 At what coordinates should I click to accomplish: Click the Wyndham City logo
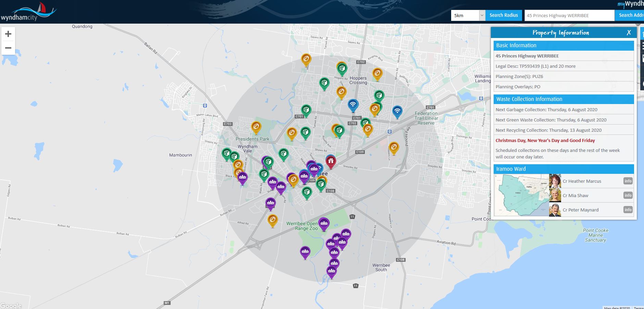[x=29, y=12]
